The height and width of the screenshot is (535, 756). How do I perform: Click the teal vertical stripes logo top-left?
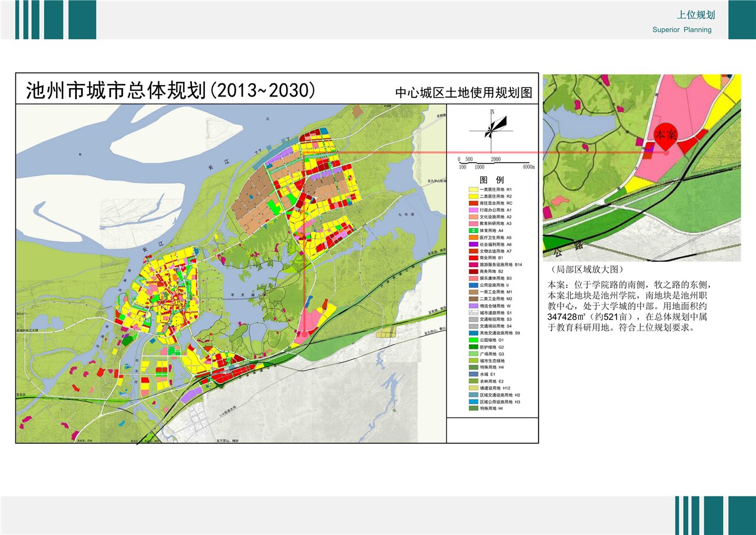55,20
